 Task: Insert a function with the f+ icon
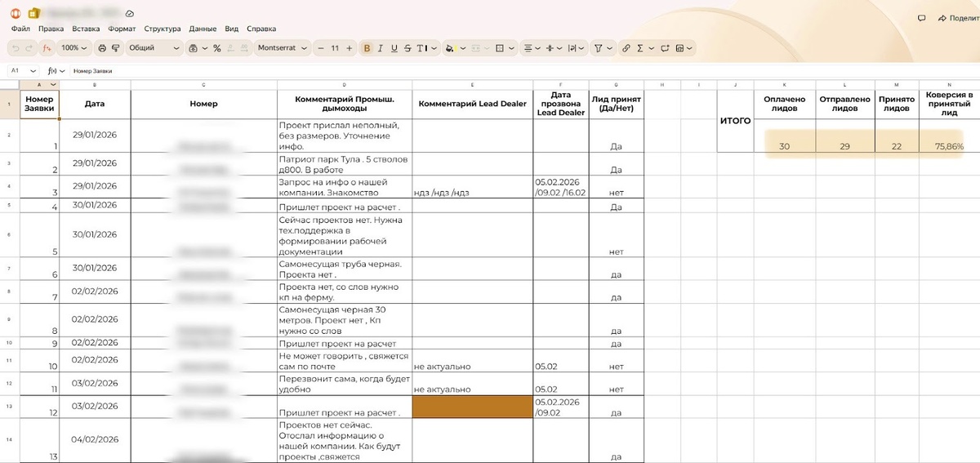(47, 48)
